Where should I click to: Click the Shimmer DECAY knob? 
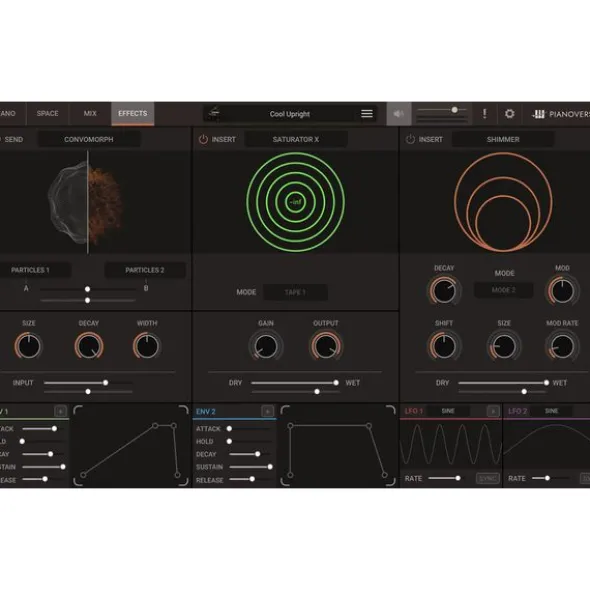click(x=444, y=291)
